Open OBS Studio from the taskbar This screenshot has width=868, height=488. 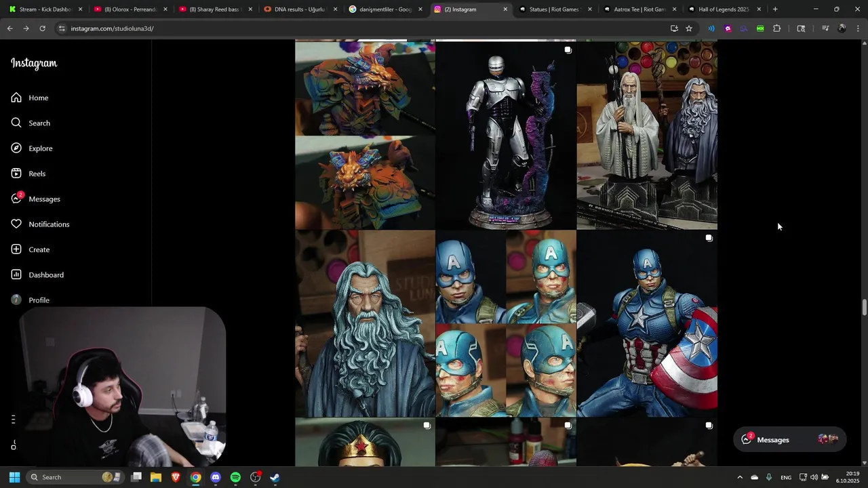click(256, 477)
